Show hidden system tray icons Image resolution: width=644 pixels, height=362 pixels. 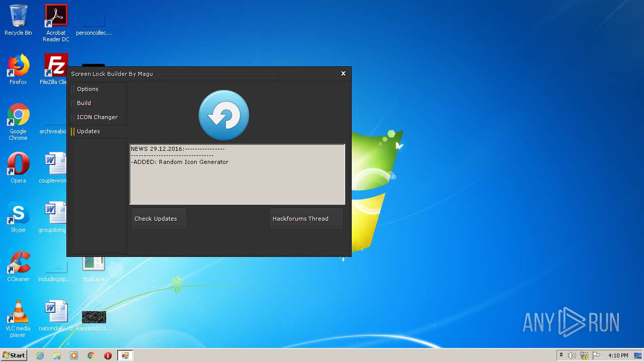pyautogui.click(x=561, y=355)
